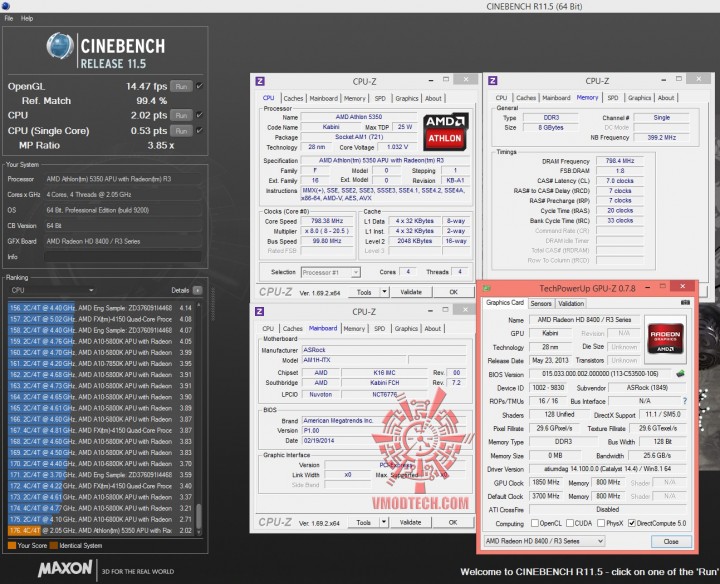The width and height of the screenshot is (720, 584).
Task: Select ranking row 176 AMD Athlon 5350
Action: (101, 530)
